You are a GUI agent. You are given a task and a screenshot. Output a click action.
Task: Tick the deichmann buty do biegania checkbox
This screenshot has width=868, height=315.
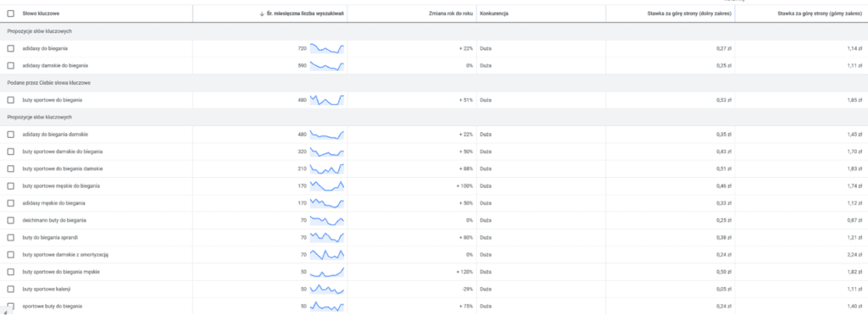coord(10,220)
